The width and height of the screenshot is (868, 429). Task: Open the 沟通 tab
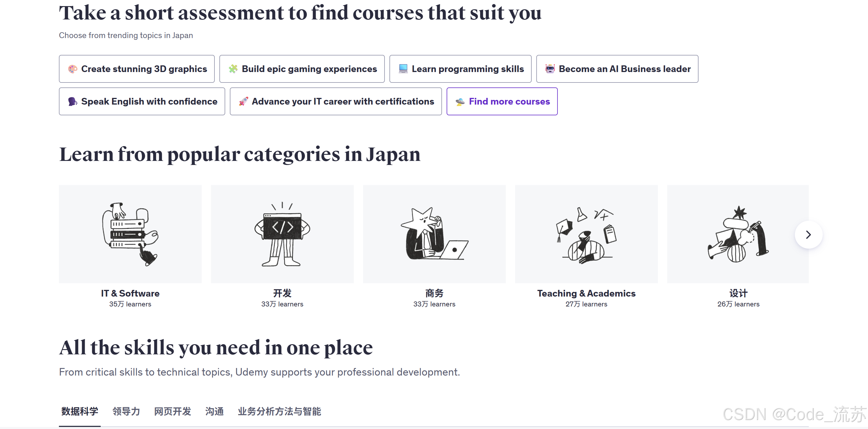[214, 412]
